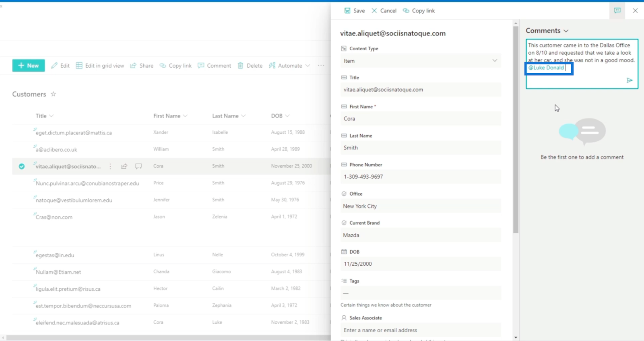Image resolution: width=644 pixels, height=341 pixels.
Task: Open eget.dictum.placerat@mattis.ca item
Action: point(74,133)
